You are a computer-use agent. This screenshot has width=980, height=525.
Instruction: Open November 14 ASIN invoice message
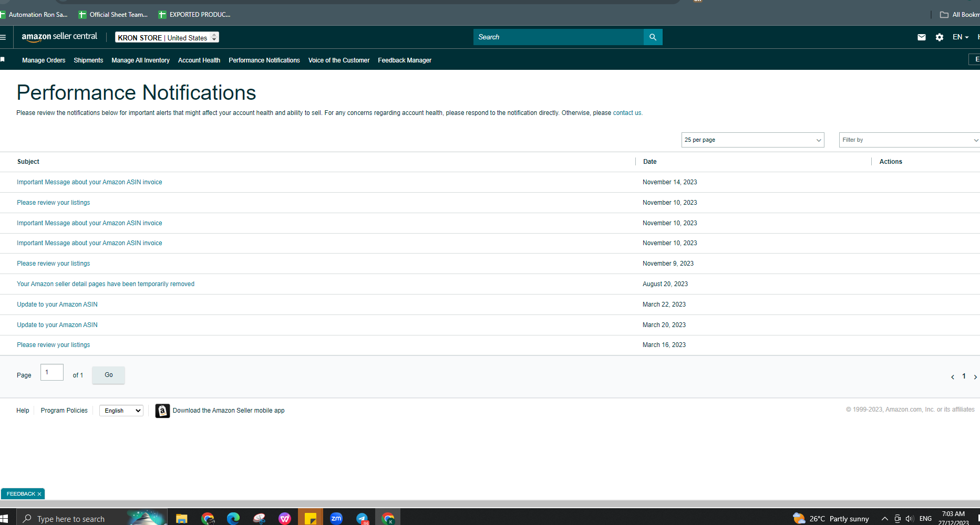pyautogui.click(x=89, y=182)
